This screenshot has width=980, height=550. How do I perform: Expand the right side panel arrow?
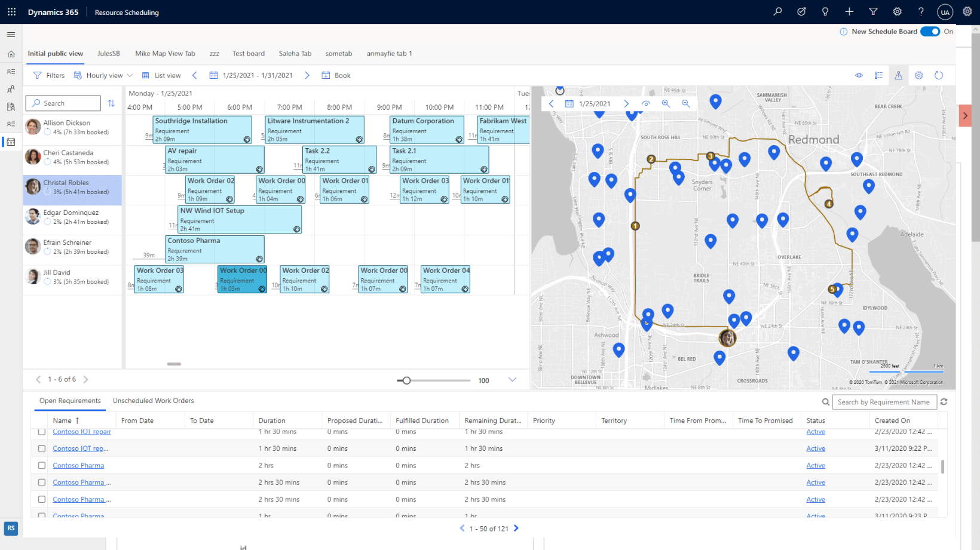[x=964, y=115]
